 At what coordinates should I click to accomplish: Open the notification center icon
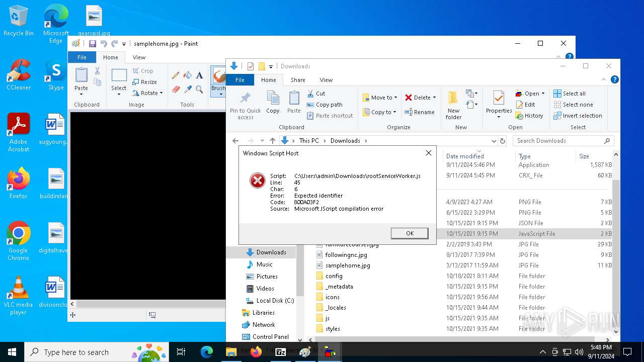627,352
